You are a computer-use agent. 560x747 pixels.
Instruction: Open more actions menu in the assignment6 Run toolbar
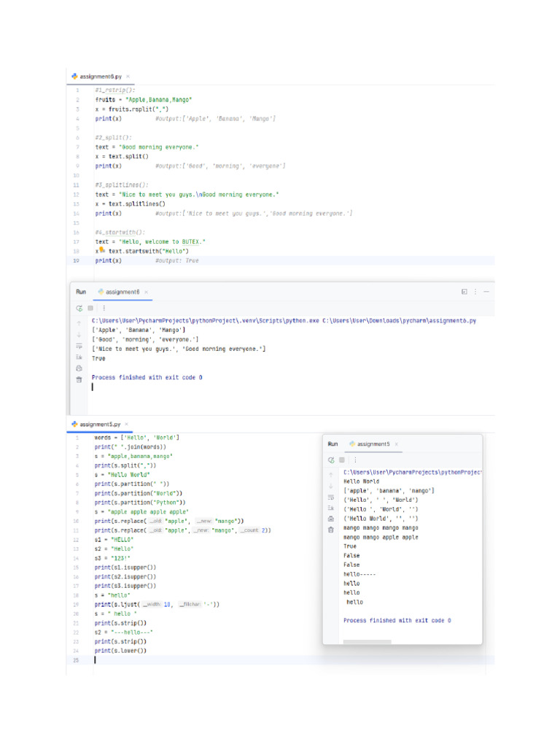104,309
